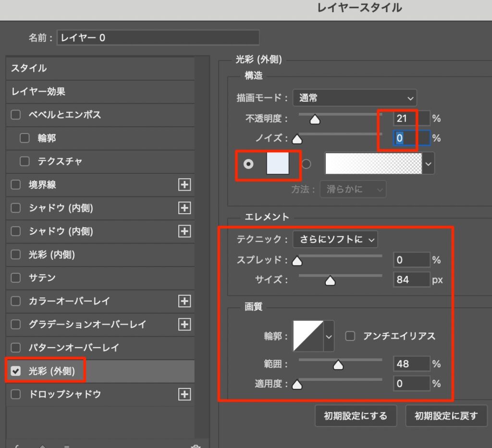Image resolution: width=492 pixels, height=448 pixels.
Task: Enable the アンチエイリアス checkbox
Action: [350, 336]
